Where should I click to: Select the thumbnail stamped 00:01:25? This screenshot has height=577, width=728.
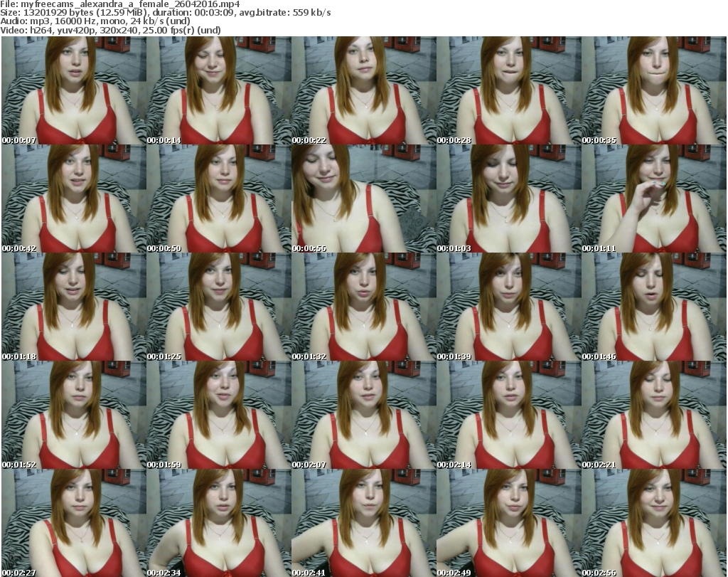[219, 307]
